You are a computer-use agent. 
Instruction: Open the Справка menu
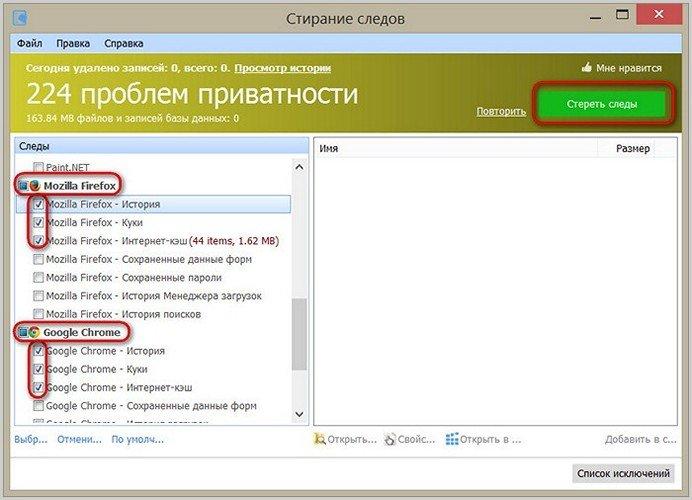click(124, 43)
